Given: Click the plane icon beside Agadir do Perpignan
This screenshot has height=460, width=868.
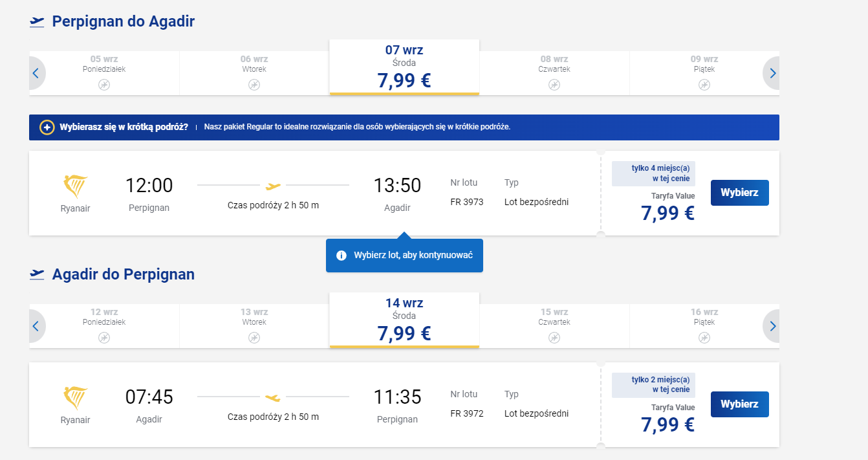Looking at the screenshot, I should [x=37, y=274].
